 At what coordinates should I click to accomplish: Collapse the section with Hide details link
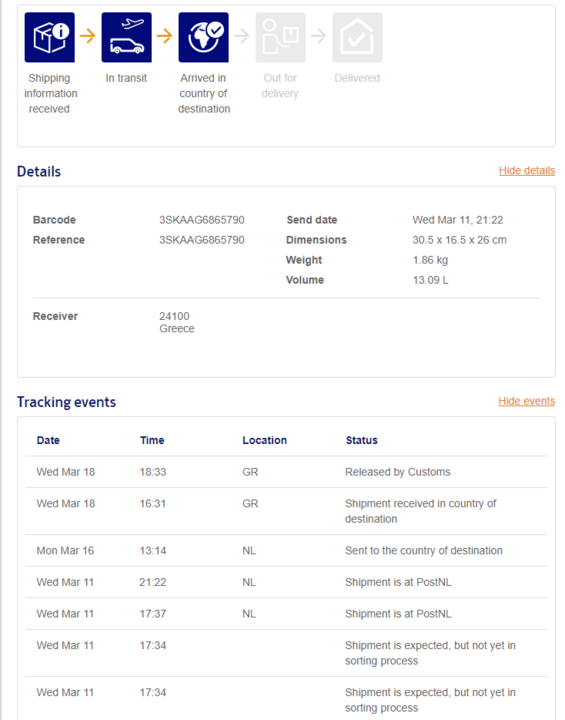(x=527, y=170)
